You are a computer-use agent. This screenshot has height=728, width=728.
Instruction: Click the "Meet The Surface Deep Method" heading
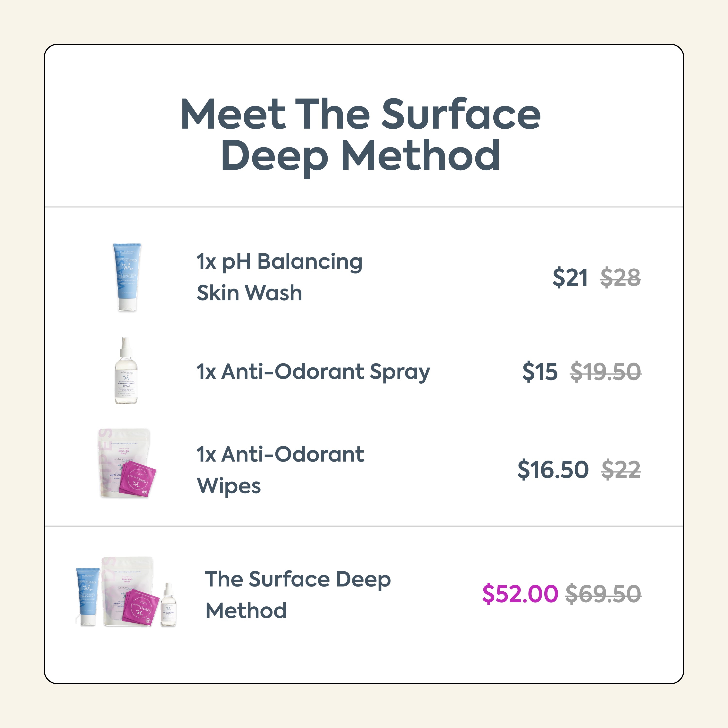pos(361,134)
